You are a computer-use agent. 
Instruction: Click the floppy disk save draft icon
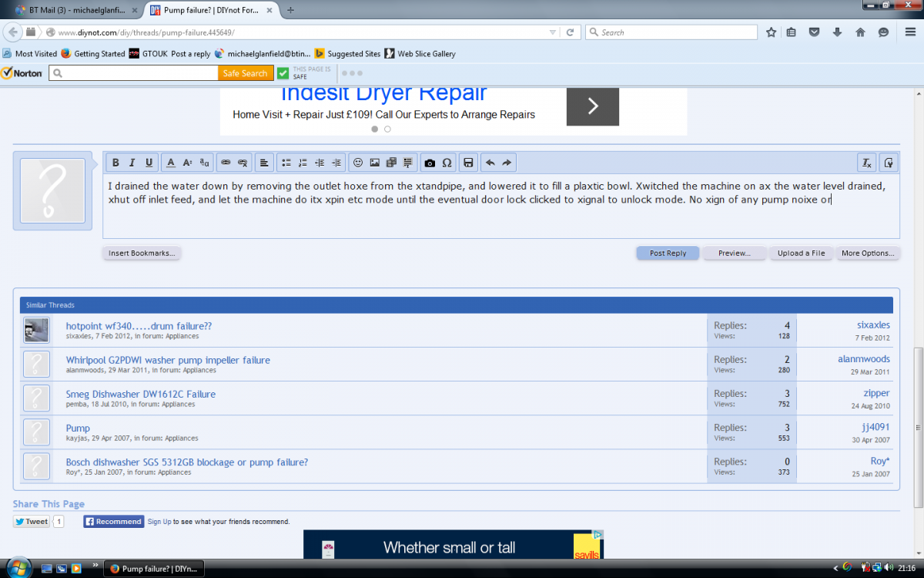tap(467, 163)
